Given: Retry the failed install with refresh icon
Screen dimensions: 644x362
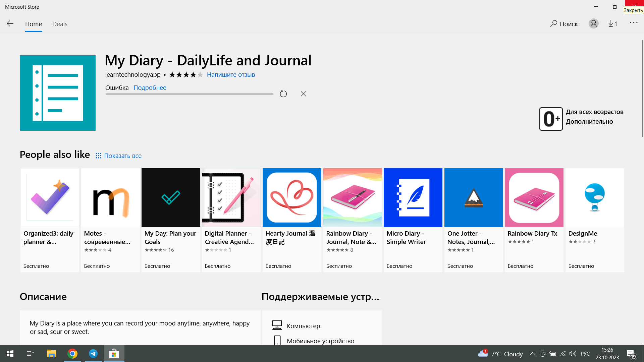Looking at the screenshot, I should click(x=283, y=94).
